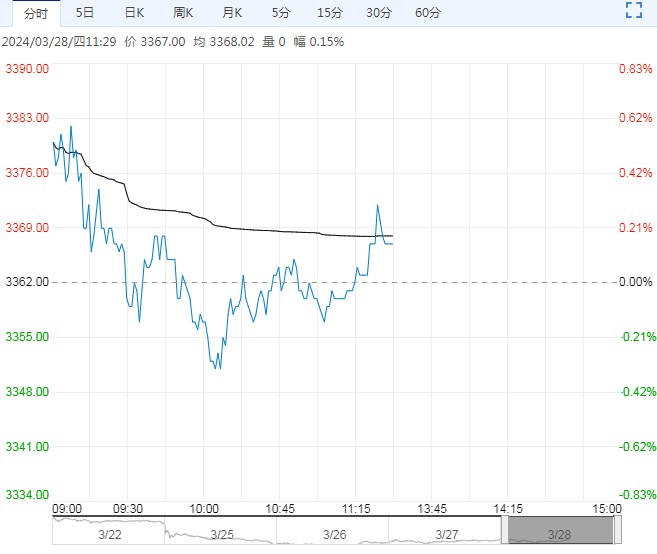The width and height of the screenshot is (657, 554).
Task: Switch to 月K monthly candlestick view
Action: click(x=232, y=13)
